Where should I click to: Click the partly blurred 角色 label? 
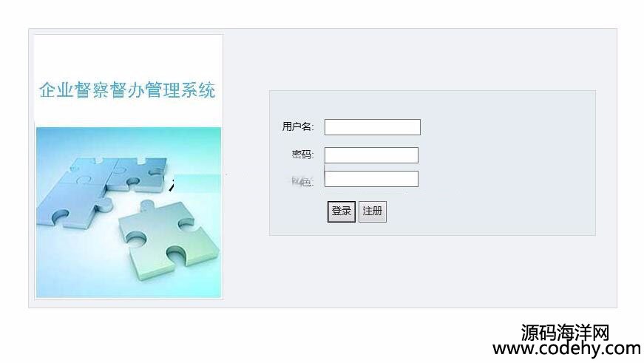coord(302,181)
